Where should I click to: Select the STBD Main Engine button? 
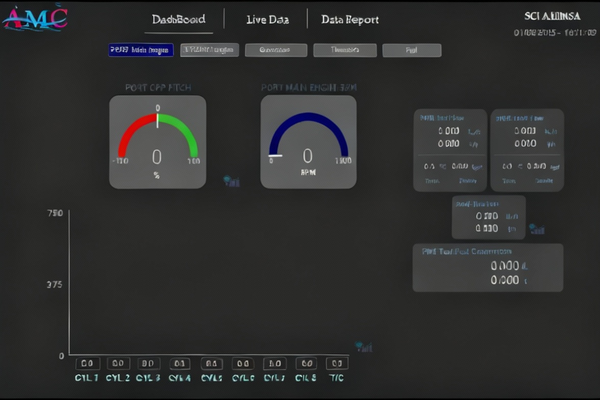[209, 50]
